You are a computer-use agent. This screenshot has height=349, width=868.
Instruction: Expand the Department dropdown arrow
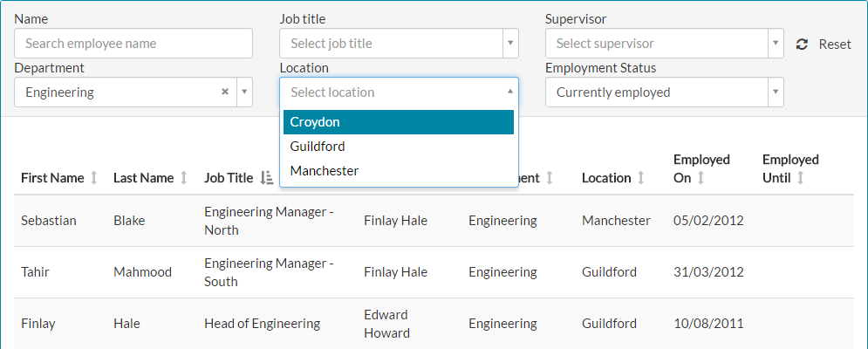(244, 92)
